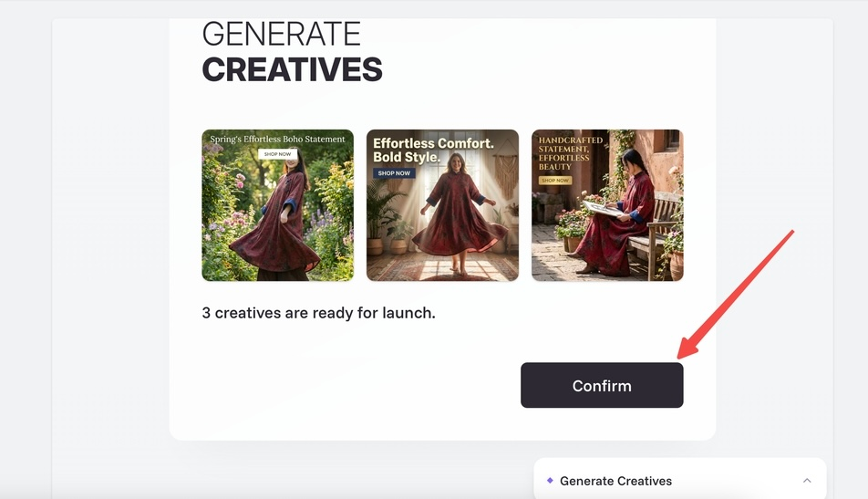Collapse the Generate Creatives panel chevron
The width and height of the screenshot is (868, 499).
click(x=807, y=481)
